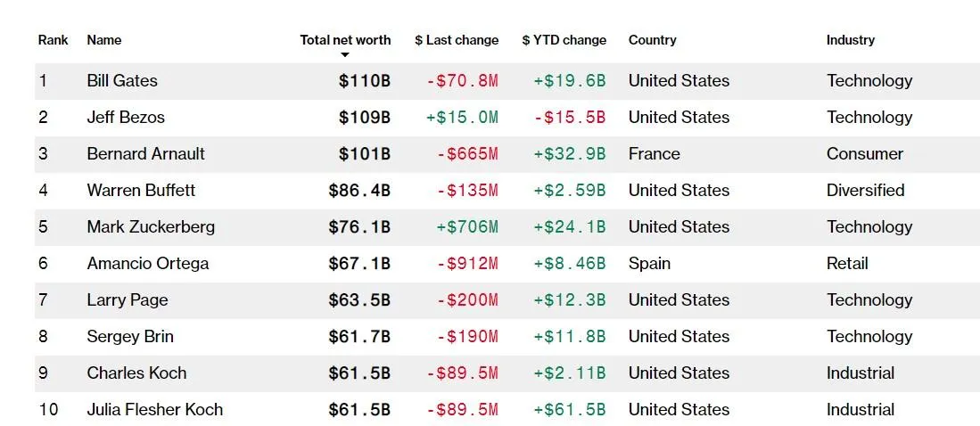Click the sort arrow under Total net worth
Screen dimensions: 980x426
pyautogui.click(x=345, y=55)
